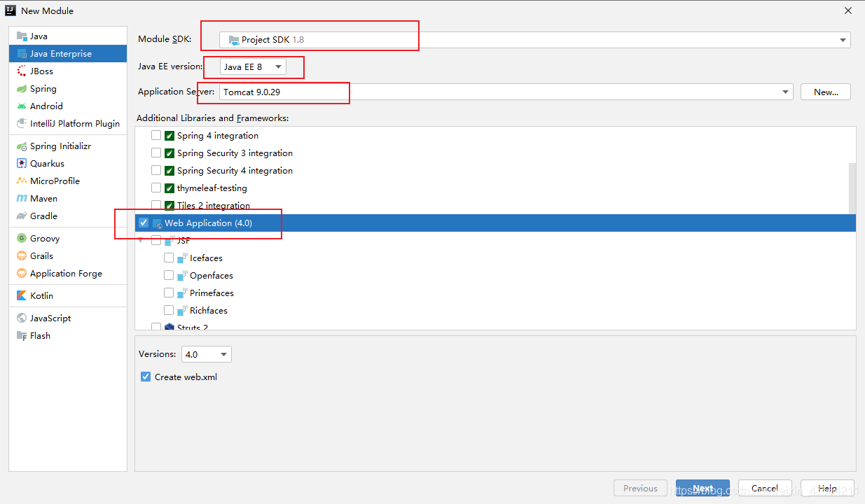Click the Kotlin K icon
This screenshot has width=865, height=504.
click(x=22, y=295)
